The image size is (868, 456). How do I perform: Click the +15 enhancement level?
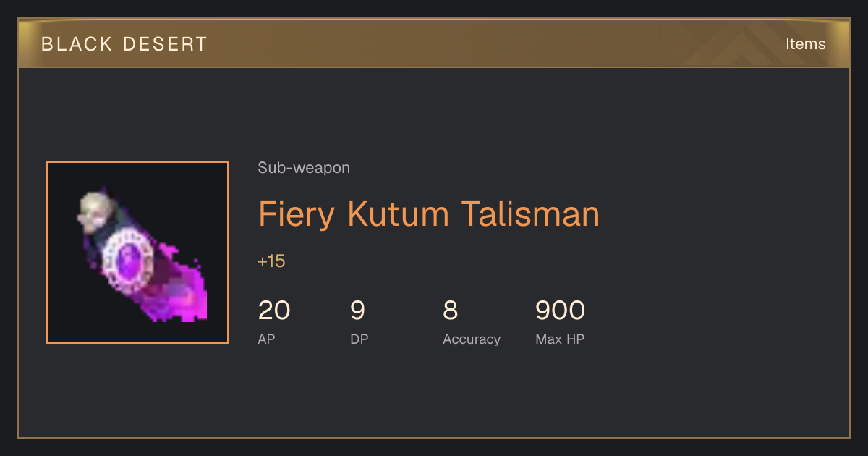pyautogui.click(x=271, y=261)
